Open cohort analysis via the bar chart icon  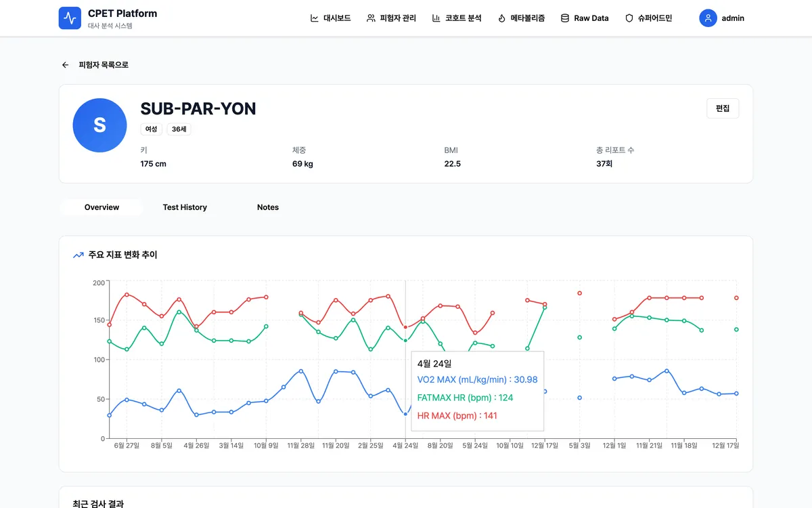point(437,18)
